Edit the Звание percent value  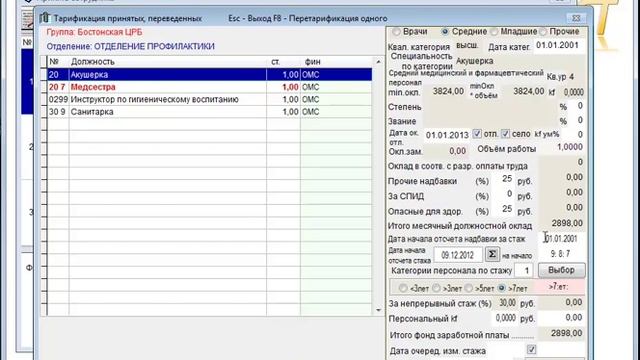[577, 120]
